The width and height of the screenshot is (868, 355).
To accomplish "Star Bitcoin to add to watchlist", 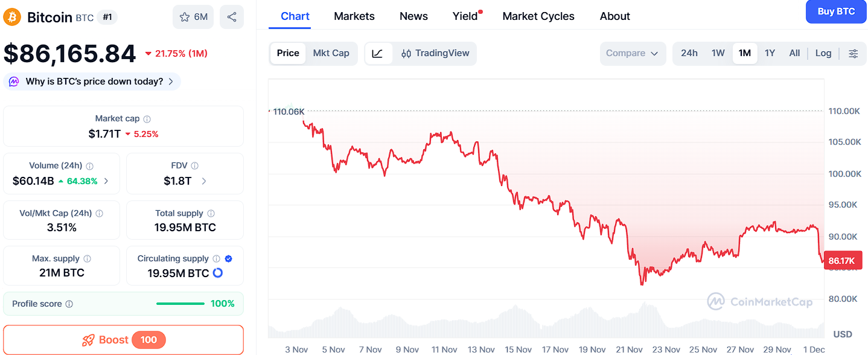I will point(184,16).
